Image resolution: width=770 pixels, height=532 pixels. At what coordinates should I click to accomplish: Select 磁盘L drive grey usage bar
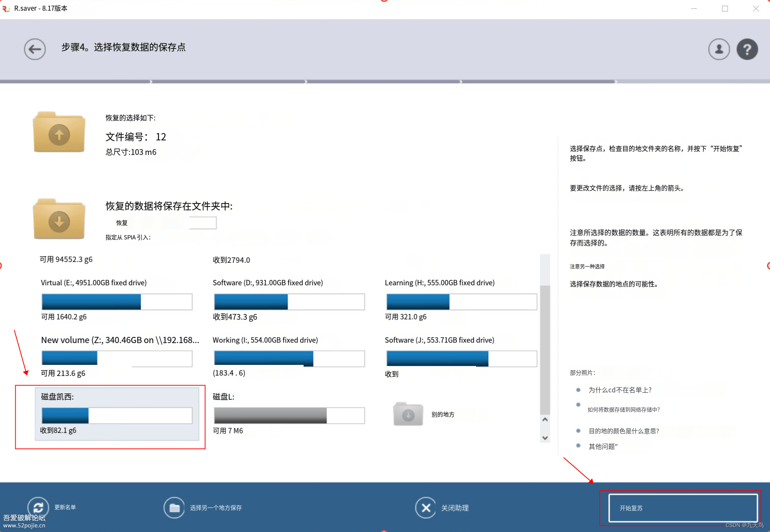[289, 415]
